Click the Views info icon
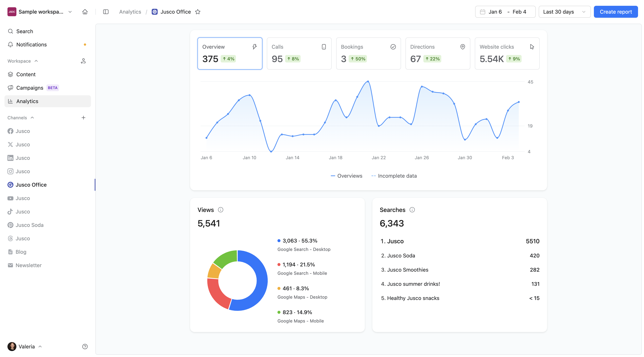The width and height of the screenshot is (644, 357). 220,210
